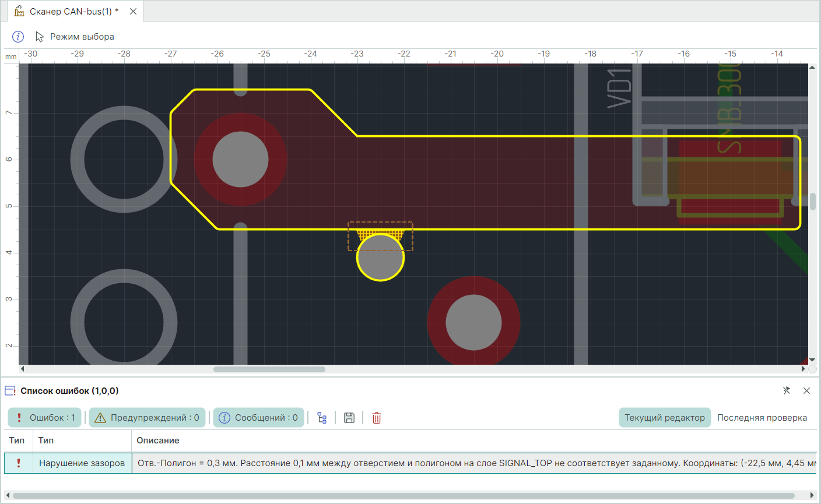Click the canvas scroll-up arrow

(812, 68)
